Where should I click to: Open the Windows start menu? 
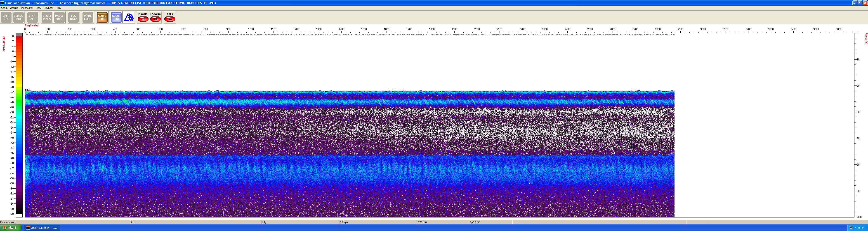click(x=11, y=228)
